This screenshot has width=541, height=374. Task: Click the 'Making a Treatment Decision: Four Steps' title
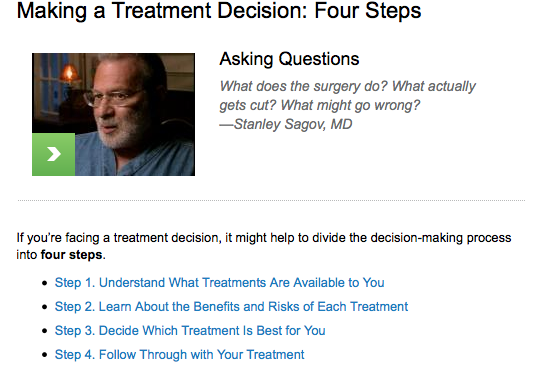219,10
